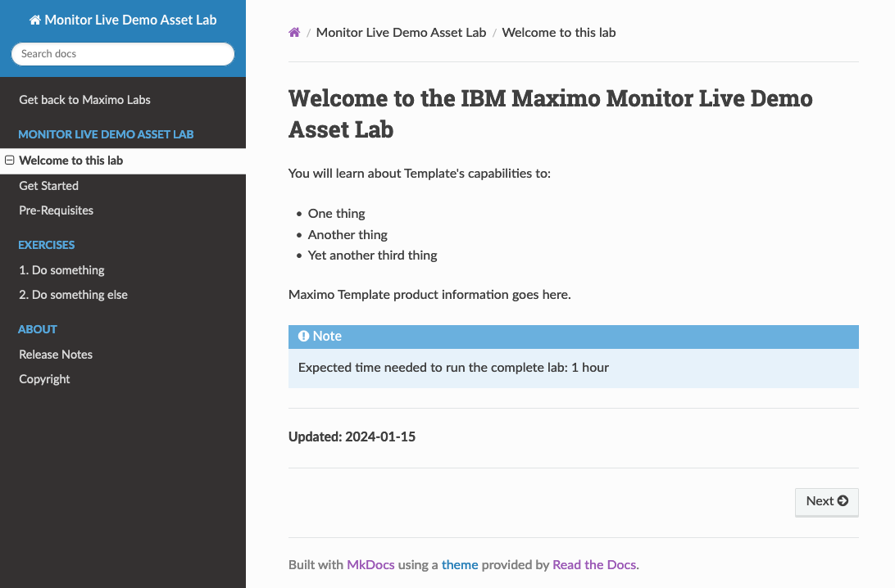
Task: Follow the 'theme' footer link
Action: (x=460, y=564)
